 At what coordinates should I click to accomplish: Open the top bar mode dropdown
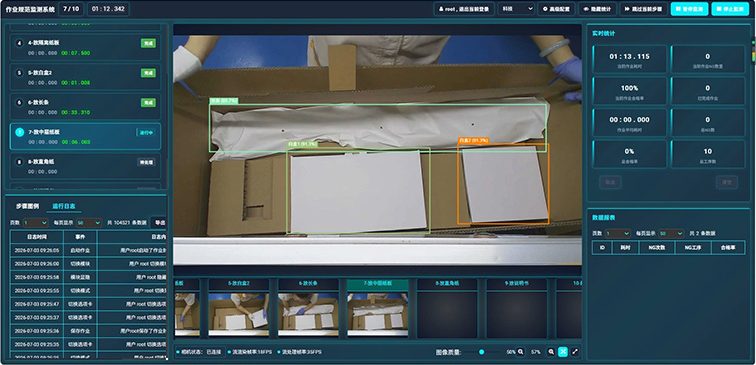[516, 9]
